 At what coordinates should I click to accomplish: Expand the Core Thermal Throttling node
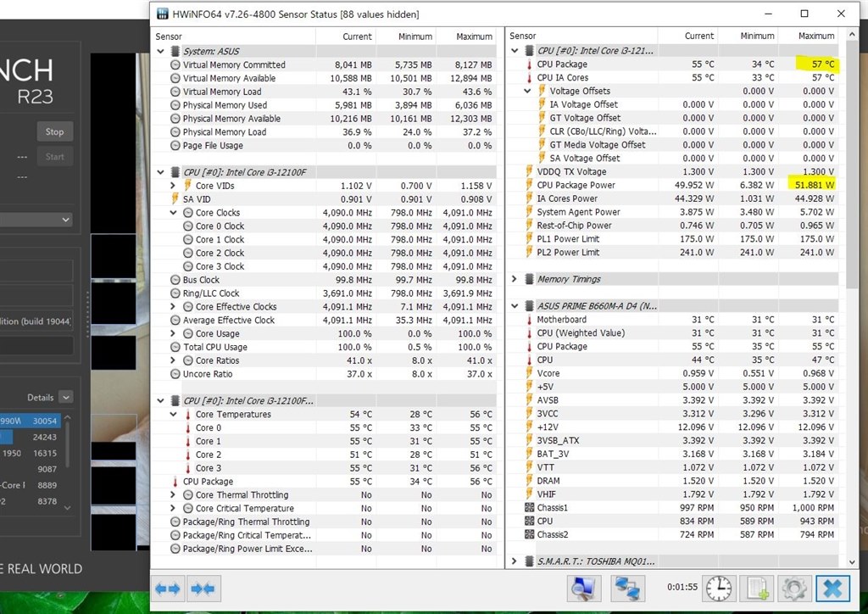(x=173, y=495)
